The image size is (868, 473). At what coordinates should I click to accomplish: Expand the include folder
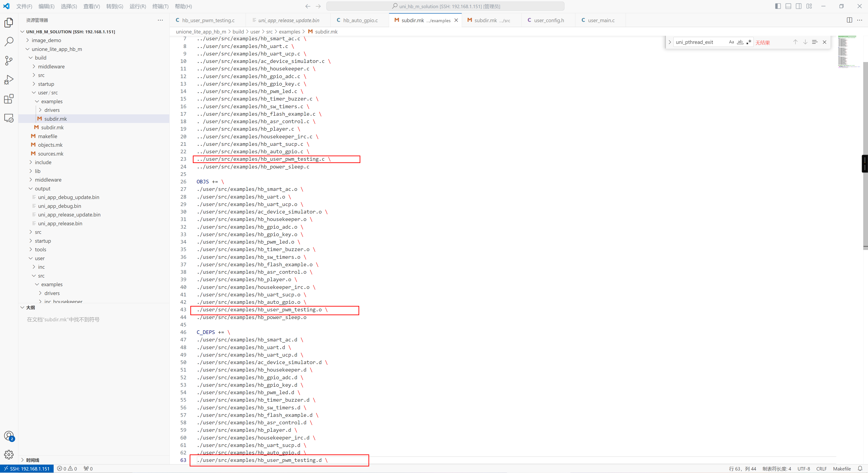[x=43, y=162]
